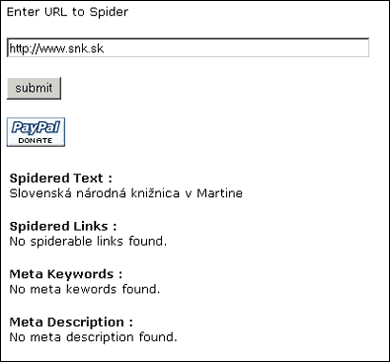The height and width of the screenshot is (362, 390).
Task: Click the PayPal Donate button
Action: 36,132
